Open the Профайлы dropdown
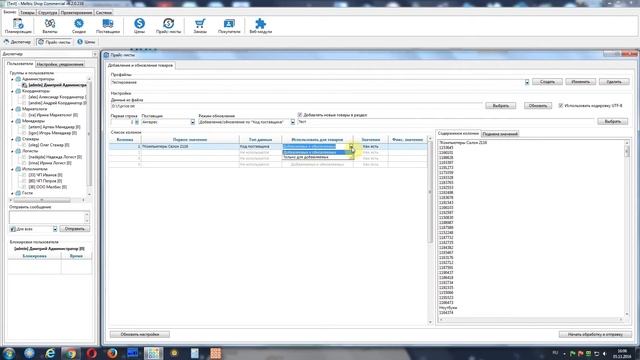Image resolution: width=640 pixels, height=360 pixels. 527,82
